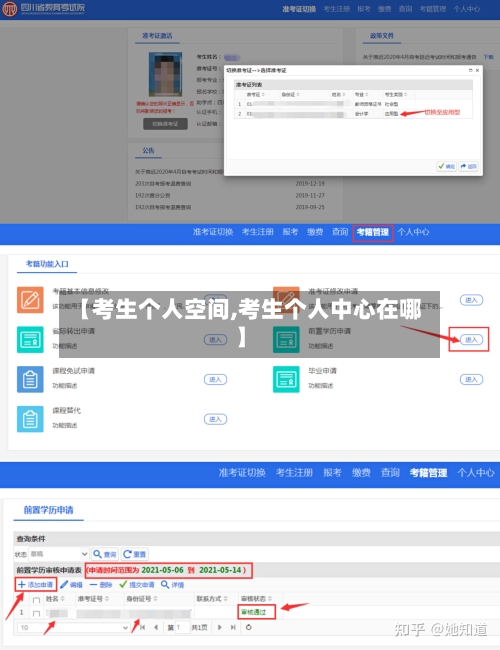This screenshot has width=500, height=650.
Task: Click 返回 in the 切换准考证 dialog
Action: pyautogui.click(x=468, y=166)
